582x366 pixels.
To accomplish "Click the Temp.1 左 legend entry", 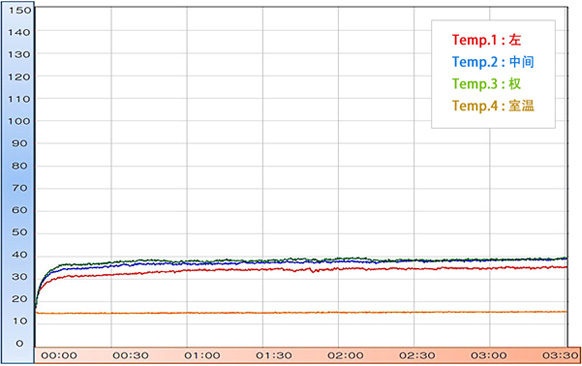I will (x=486, y=40).
